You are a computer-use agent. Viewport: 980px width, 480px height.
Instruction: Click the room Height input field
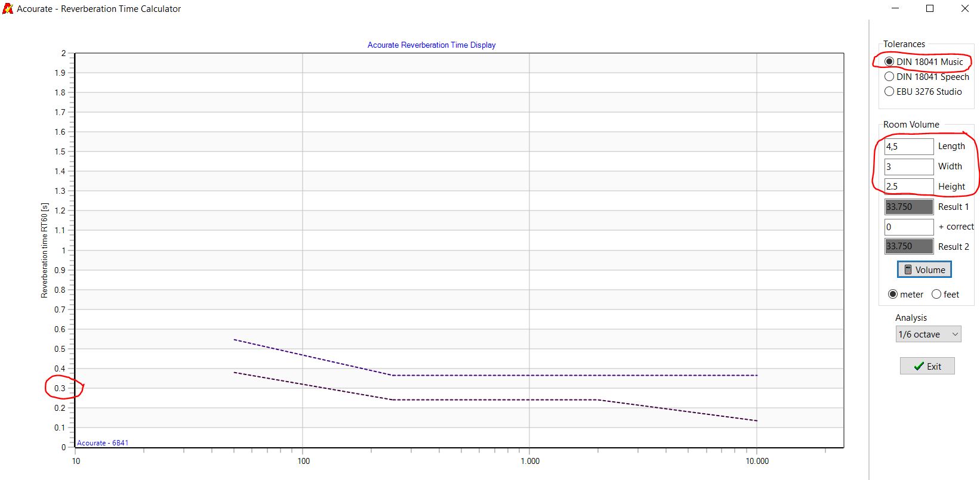909,187
